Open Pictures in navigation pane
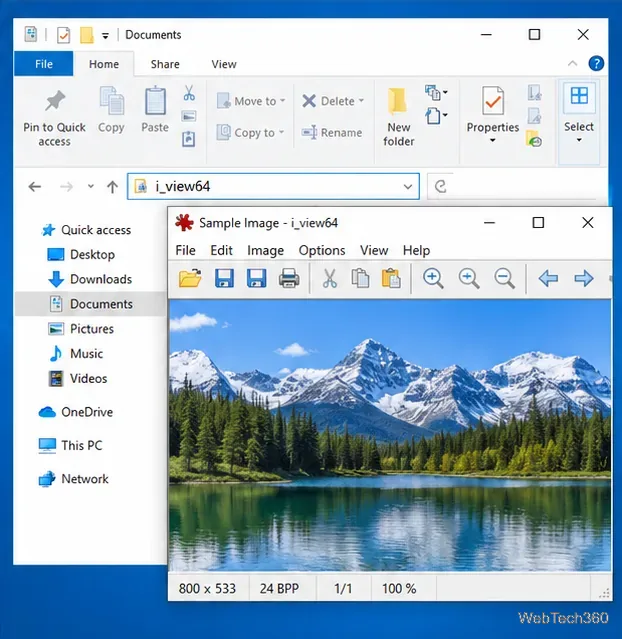 coord(81,328)
